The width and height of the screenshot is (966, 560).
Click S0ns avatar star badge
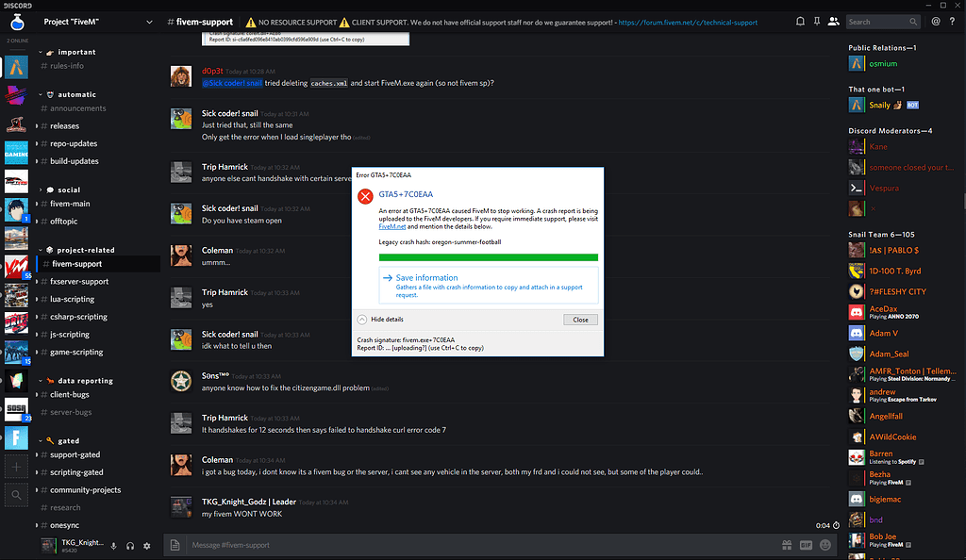(x=181, y=382)
